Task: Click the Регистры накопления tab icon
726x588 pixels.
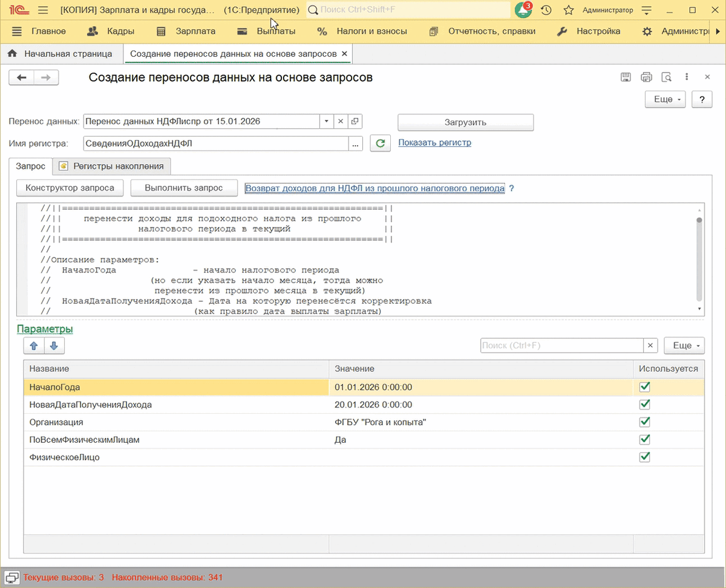Action: point(62,166)
